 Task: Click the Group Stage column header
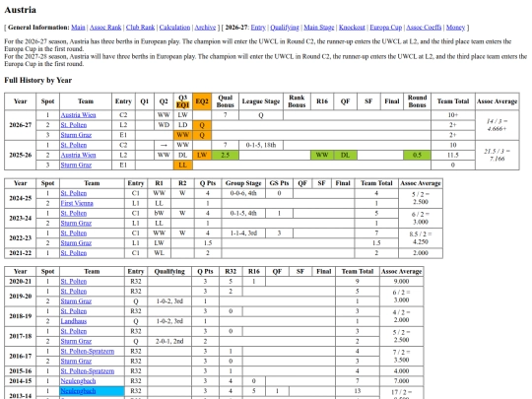tap(243, 183)
